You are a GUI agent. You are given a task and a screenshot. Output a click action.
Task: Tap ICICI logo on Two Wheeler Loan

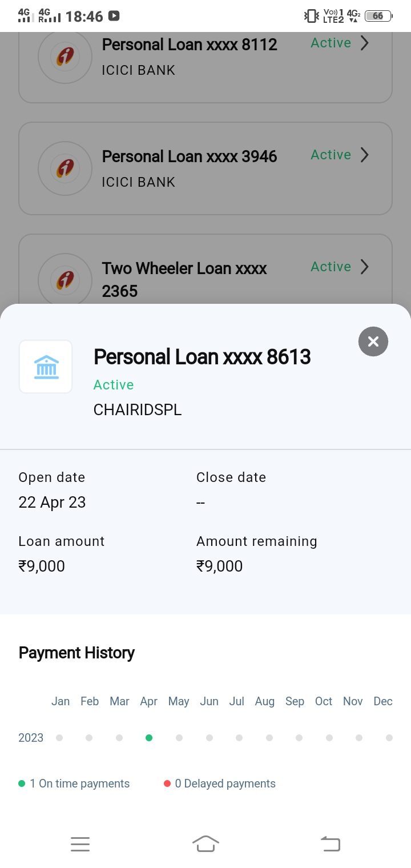tap(65, 280)
